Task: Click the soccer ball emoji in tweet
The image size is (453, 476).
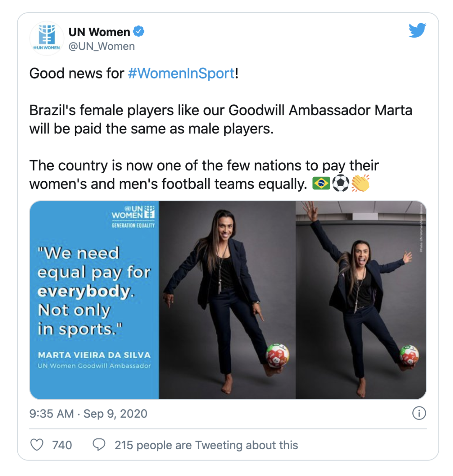Action: (x=341, y=183)
